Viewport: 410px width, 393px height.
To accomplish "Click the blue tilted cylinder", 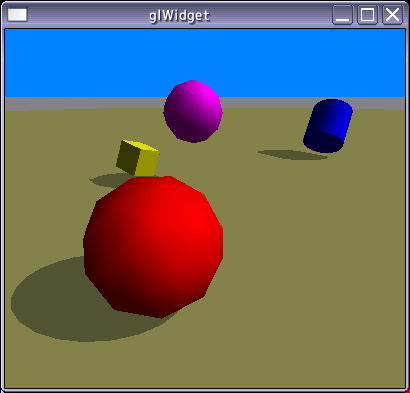I will (328, 126).
